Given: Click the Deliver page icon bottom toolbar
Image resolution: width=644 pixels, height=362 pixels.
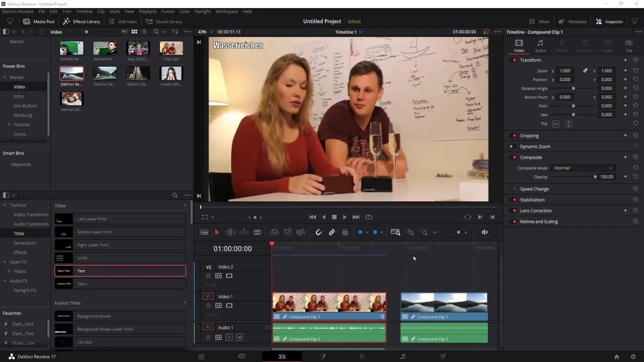Looking at the screenshot, I should point(443,356).
